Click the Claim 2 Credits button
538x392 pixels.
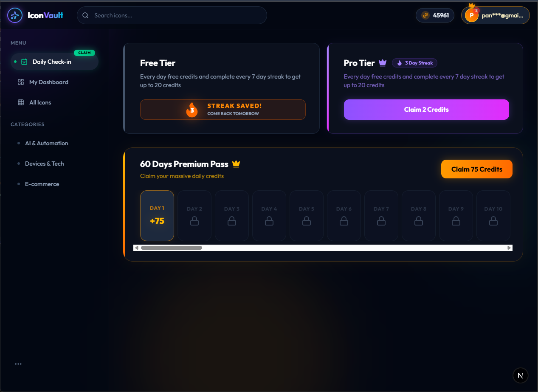click(x=426, y=110)
